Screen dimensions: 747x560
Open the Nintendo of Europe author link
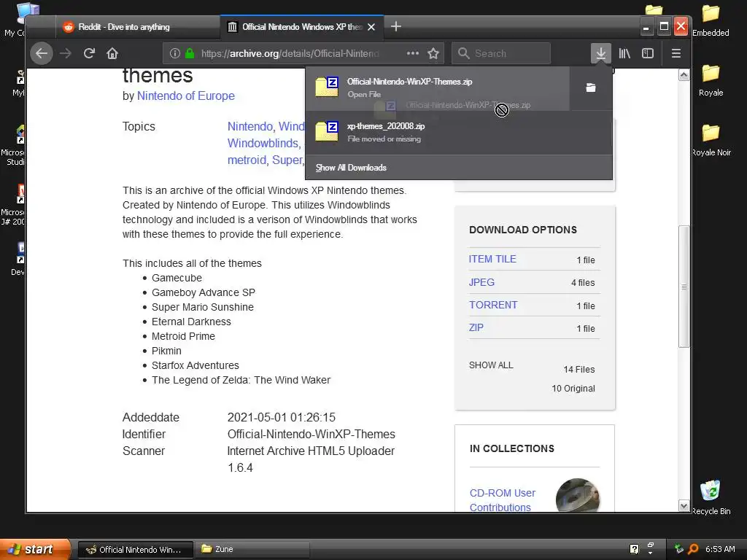pos(186,96)
